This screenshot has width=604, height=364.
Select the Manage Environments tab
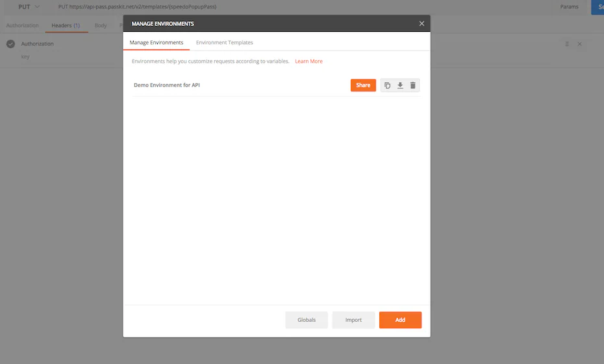pyautogui.click(x=157, y=42)
